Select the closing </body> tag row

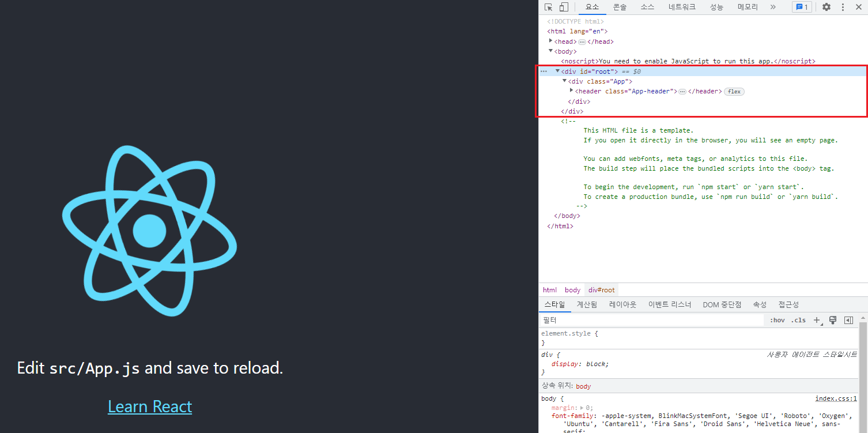point(567,216)
